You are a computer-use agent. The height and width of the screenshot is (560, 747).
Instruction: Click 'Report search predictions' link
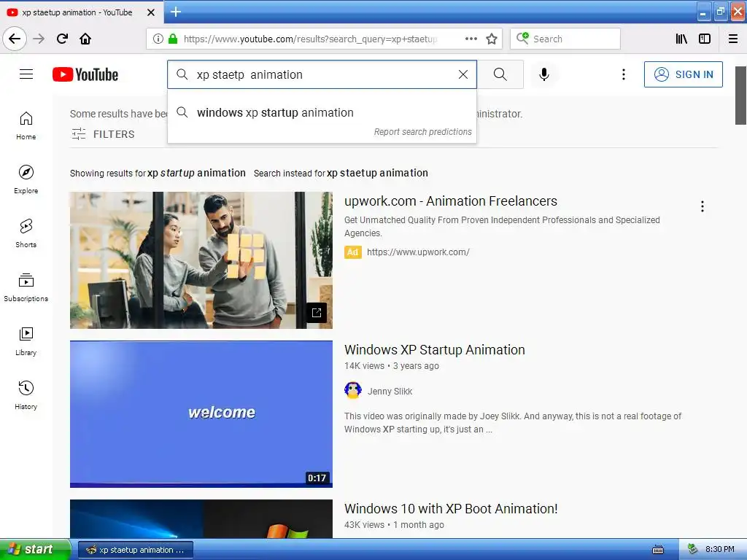coord(422,132)
